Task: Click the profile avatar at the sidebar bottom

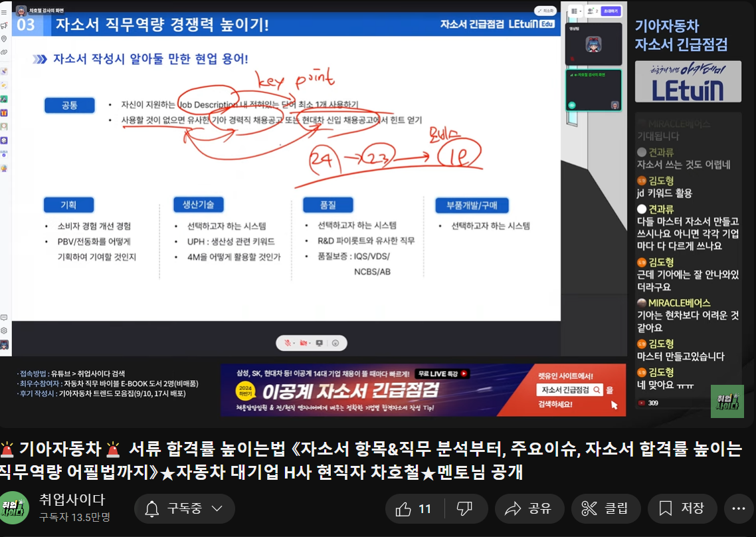Action: click(x=5, y=344)
